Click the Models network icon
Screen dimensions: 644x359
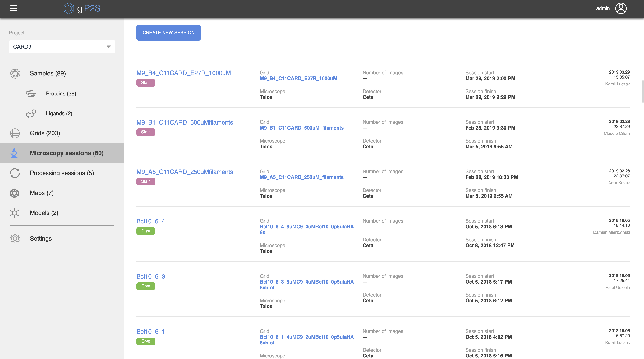(x=15, y=213)
